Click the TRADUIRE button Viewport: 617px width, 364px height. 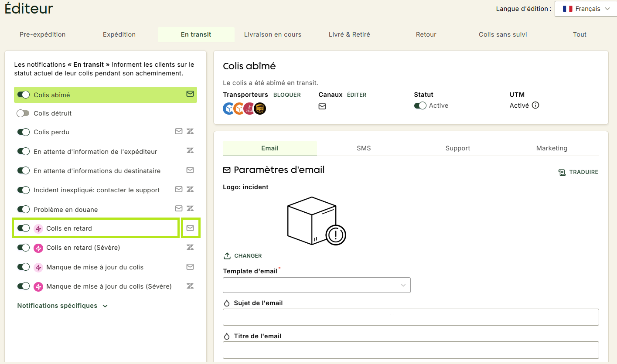tap(578, 172)
